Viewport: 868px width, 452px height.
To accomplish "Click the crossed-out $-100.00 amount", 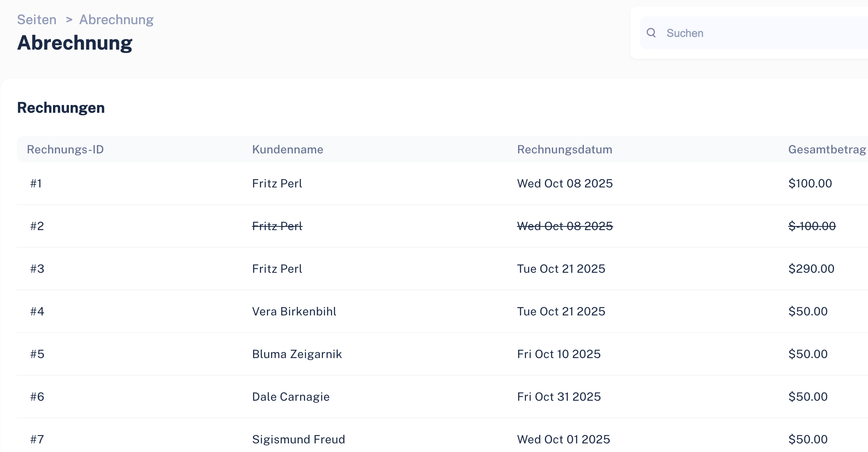I will pos(812,226).
